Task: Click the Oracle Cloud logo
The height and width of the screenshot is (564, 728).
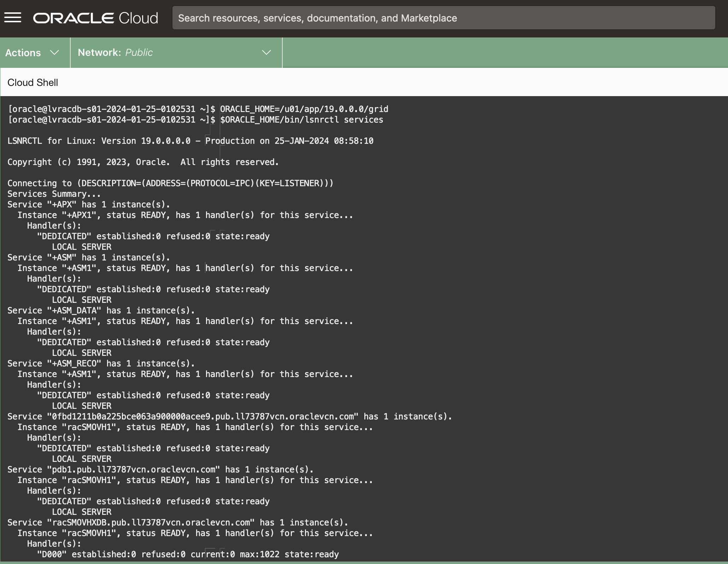Action: click(95, 18)
